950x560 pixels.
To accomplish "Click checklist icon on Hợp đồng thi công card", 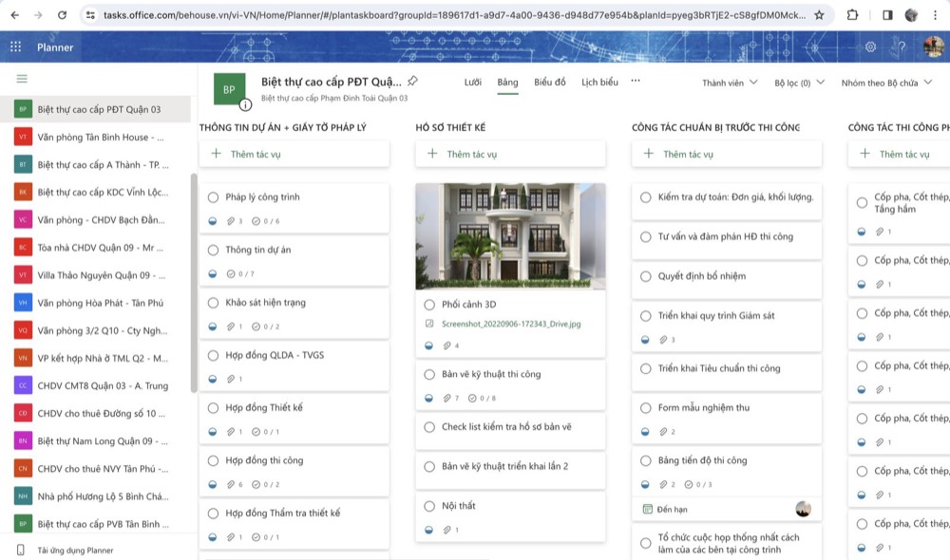I will point(256,484).
